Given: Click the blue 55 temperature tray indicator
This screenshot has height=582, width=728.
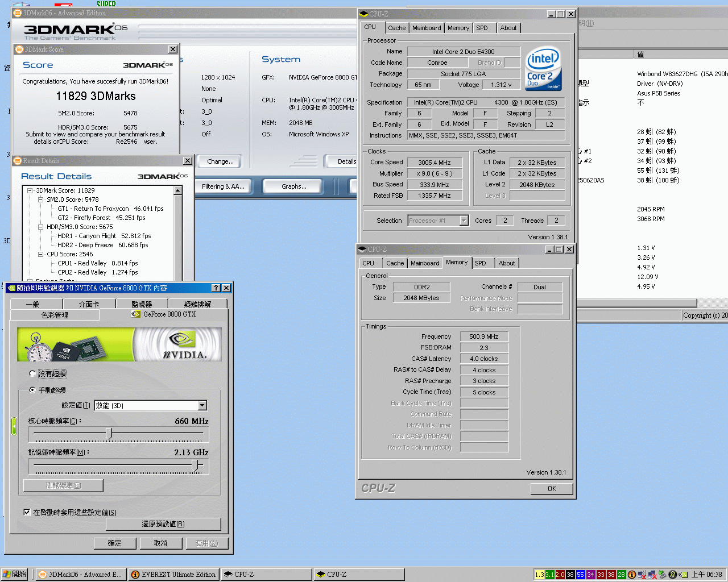Looking at the screenshot, I should pos(581,575).
